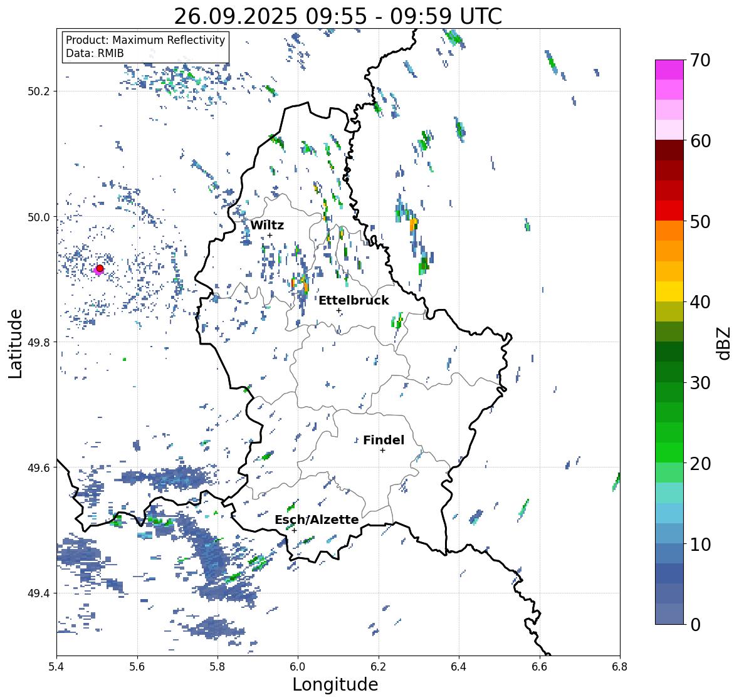Click the longitude tick label 5.8
This screenshot has height=700, width=739.
[x=218, y=667]
